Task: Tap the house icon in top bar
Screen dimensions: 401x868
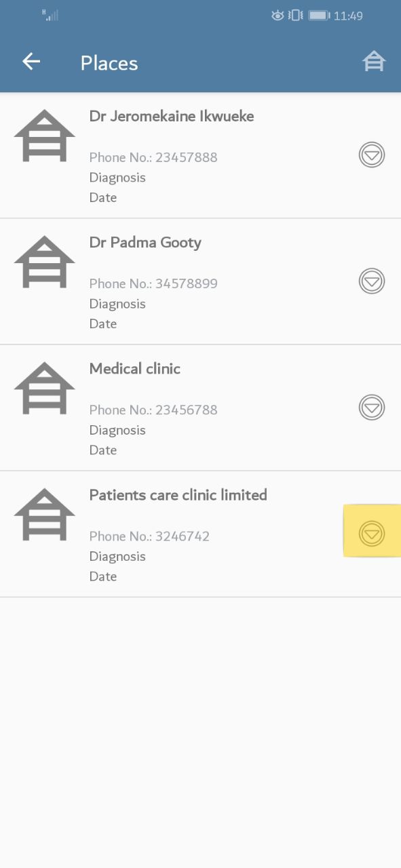Action: point(374,62)
